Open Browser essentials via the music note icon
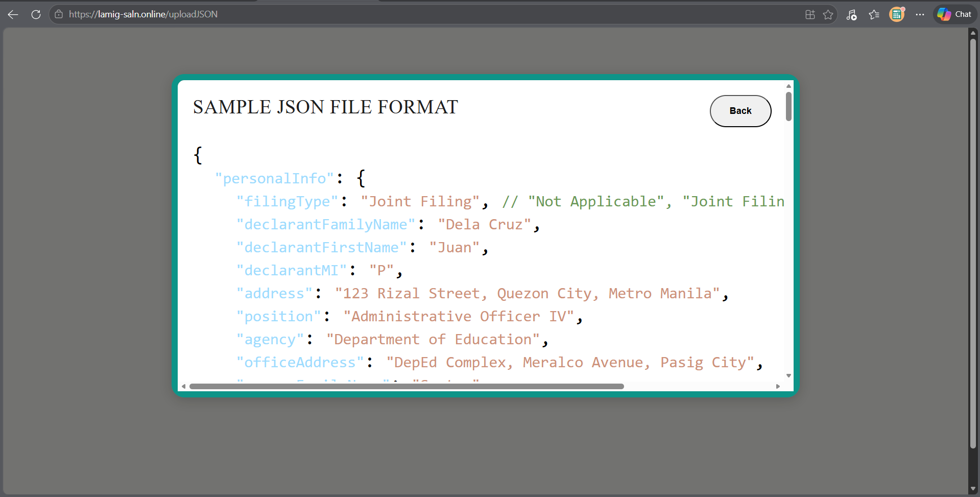The width and height of the screenshot is (980, 497). click(x=851, y=14)
